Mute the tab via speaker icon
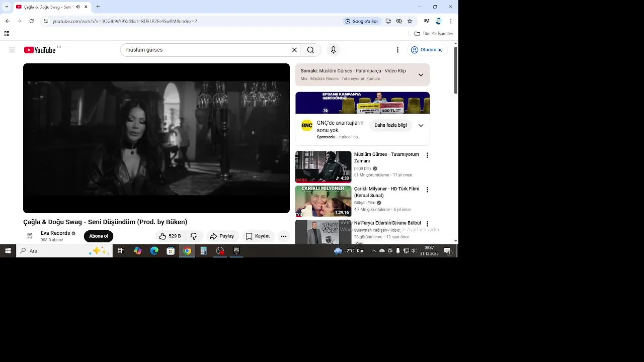The height and width of the screenshot is (362, 644). point(77,7)
